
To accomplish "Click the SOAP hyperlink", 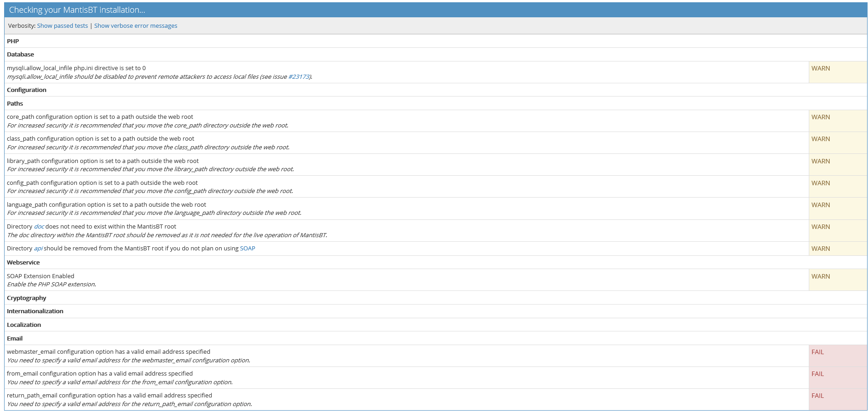I will pos(247,249).
